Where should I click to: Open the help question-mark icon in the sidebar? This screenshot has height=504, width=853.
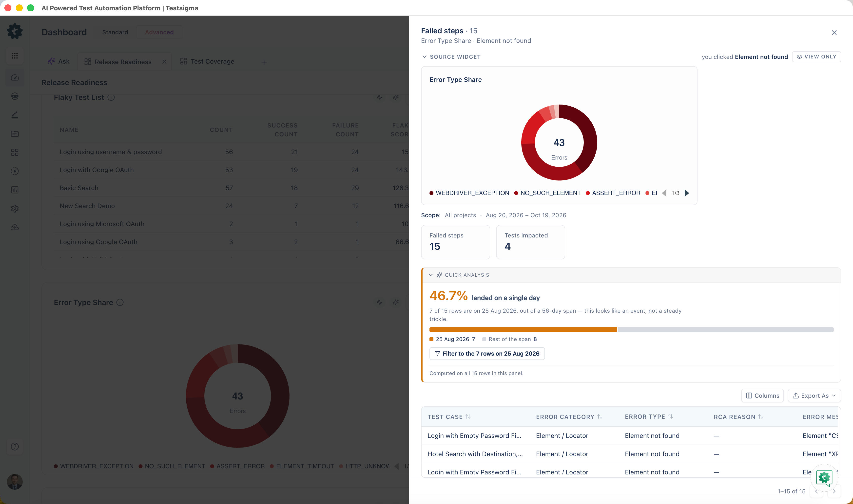tap(15, 447)
